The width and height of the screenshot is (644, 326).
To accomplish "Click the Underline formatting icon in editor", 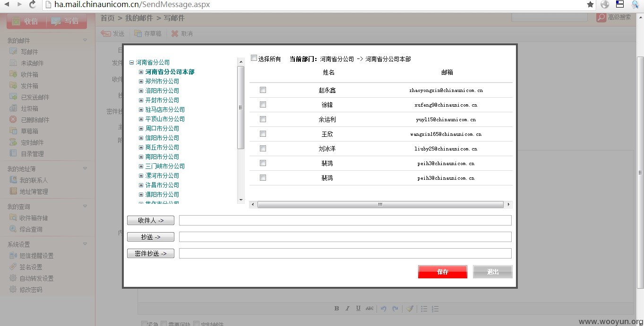I will coord(358,309).
